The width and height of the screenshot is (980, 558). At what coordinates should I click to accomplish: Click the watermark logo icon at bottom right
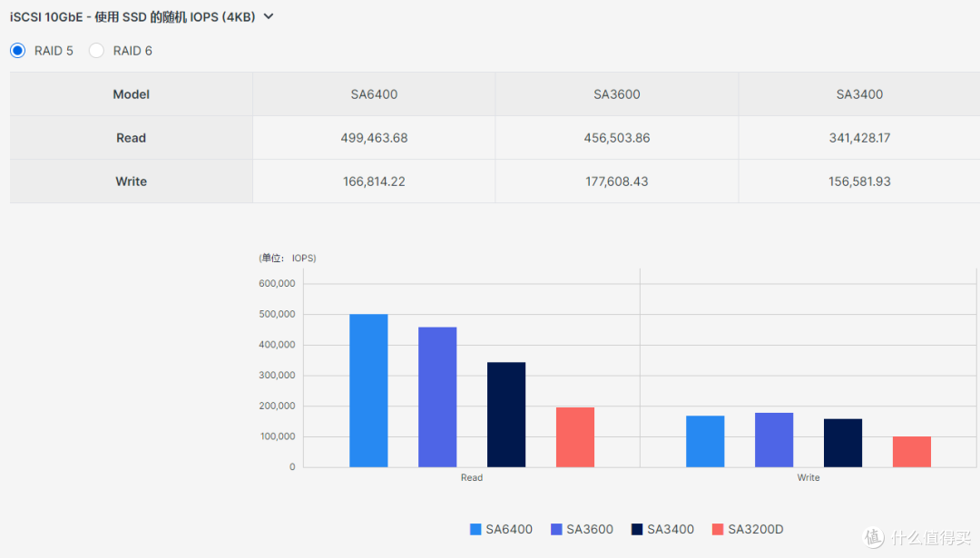[x=874, y=536]
